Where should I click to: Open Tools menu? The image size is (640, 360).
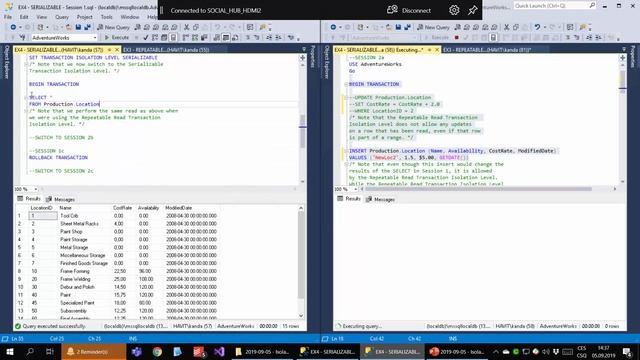click(107, 17)
